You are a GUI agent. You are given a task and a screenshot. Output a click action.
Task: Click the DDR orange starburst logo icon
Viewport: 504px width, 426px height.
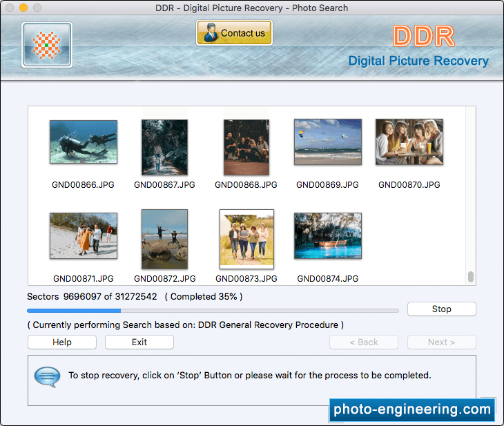click(47, 45)
